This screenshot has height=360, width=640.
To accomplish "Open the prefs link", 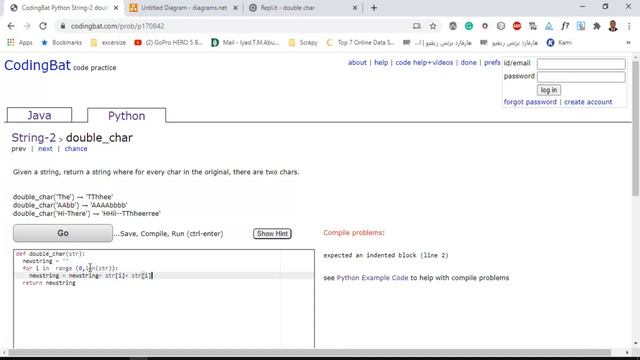I will coord(492,62).
